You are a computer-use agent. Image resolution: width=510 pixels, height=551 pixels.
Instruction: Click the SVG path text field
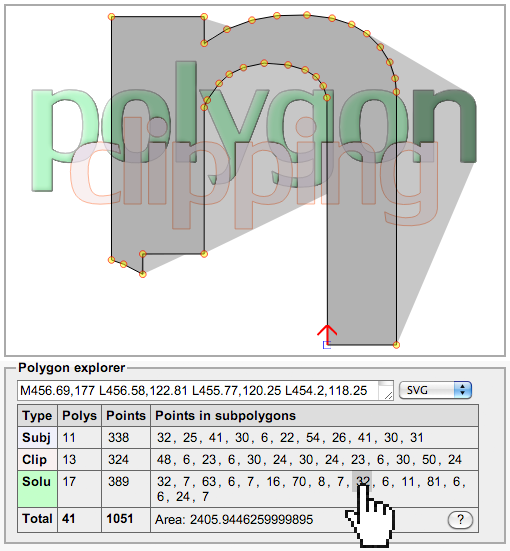pyautogui.click(x=205, y=390)
